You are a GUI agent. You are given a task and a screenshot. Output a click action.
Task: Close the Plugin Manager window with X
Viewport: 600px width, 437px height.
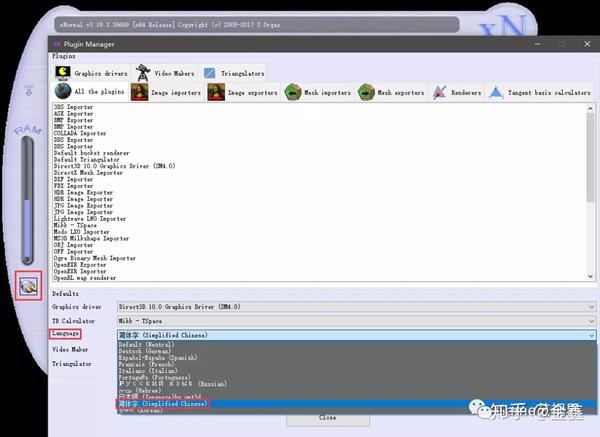click(x=587, y=44)
